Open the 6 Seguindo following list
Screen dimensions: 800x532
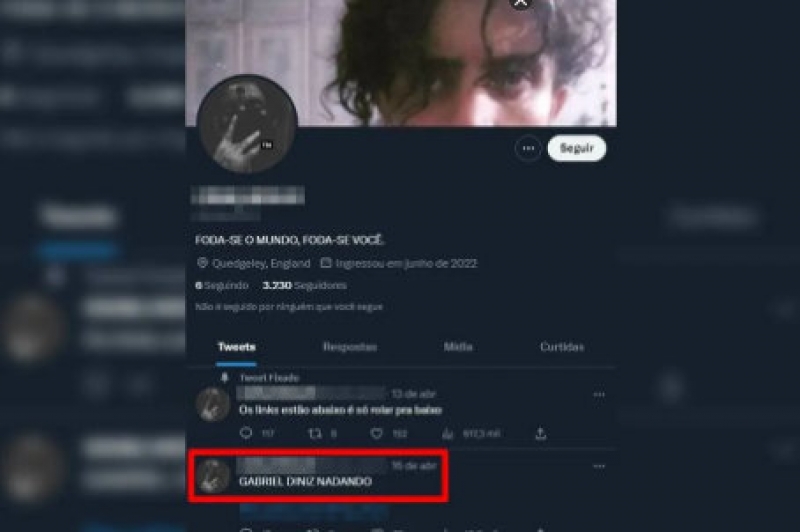click(x=221, y=285)
